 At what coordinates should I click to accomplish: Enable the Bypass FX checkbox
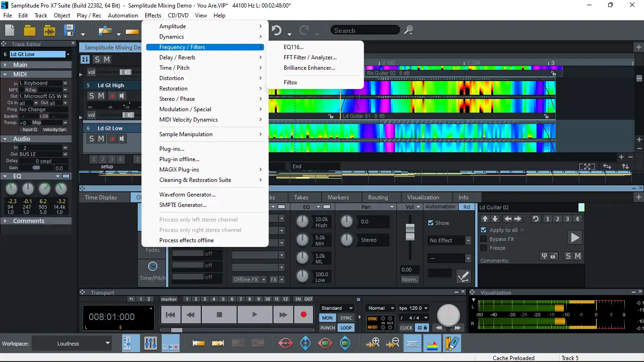pos(484,239)
